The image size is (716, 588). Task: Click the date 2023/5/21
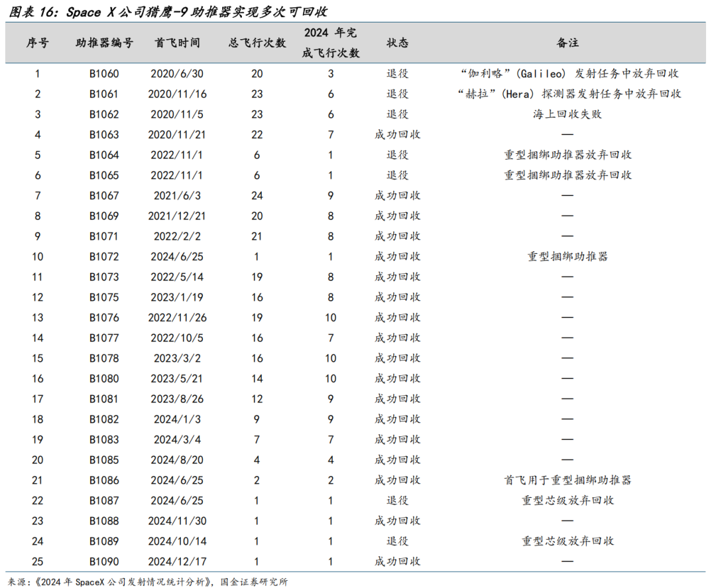coord(177,379)
